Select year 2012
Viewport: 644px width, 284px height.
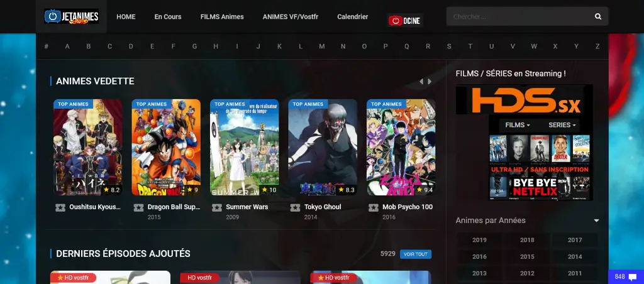pyautogui.click(x=527, y=273)
